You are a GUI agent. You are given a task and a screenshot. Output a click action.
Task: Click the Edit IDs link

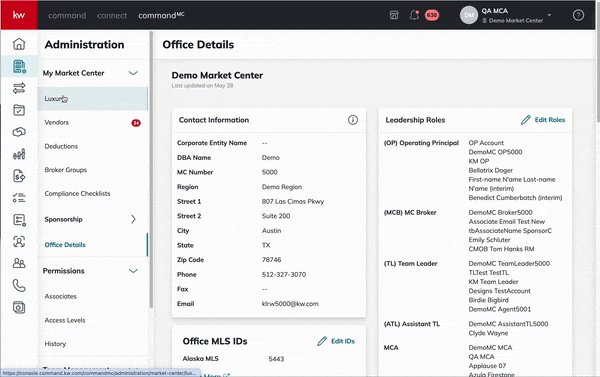343,341
